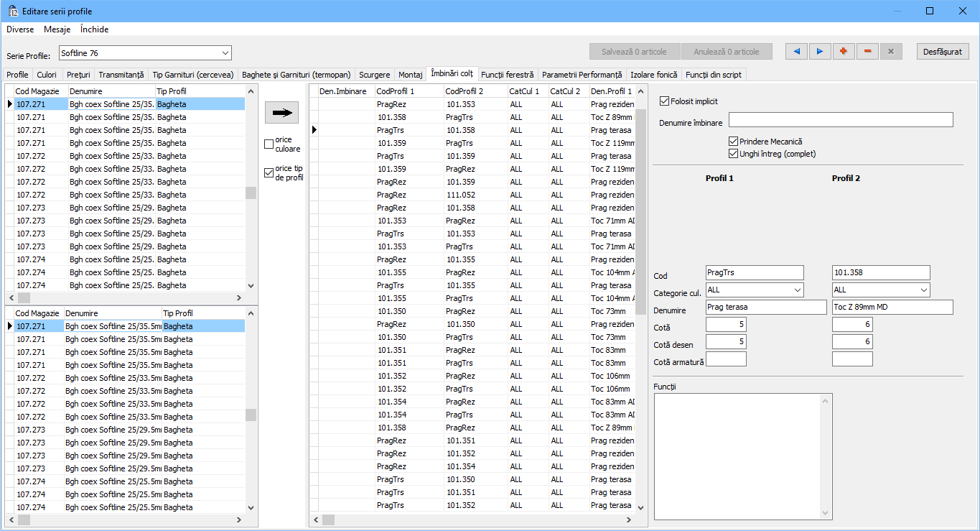Click the Denumire îmbinare text field
The image size is (980, 531).
click(841, 120)
